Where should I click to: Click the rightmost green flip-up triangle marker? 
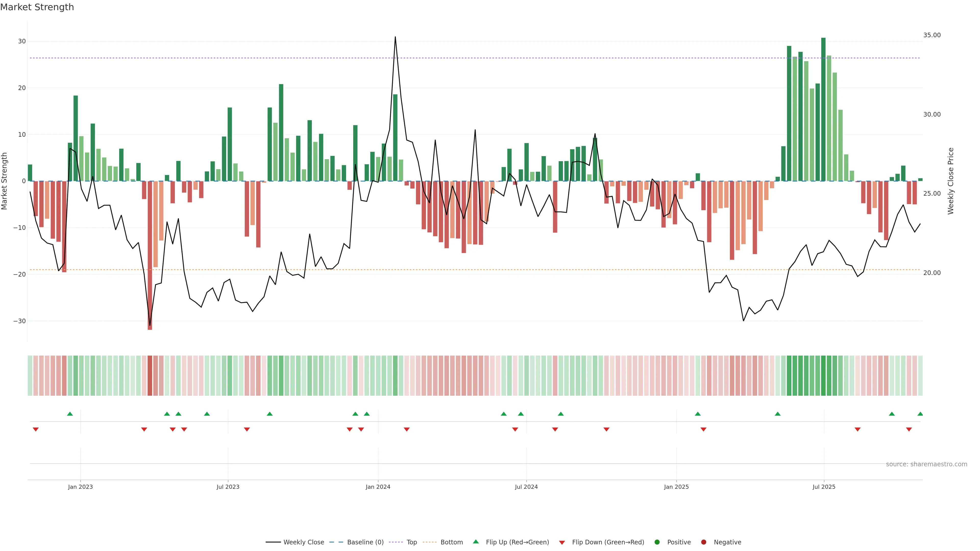(x=920, y=414)
